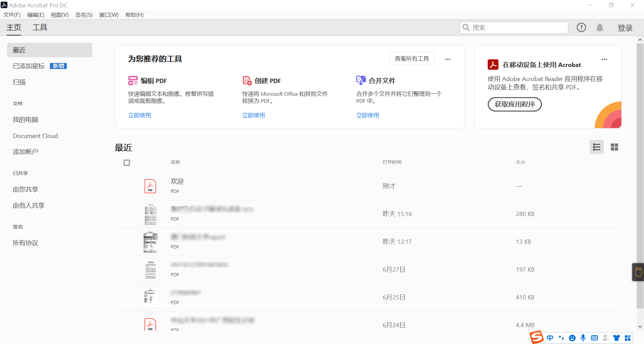Switch to list view in 最近
Image resolution: width=644 pixels, height=344 pixels.
tap(597, 147)
